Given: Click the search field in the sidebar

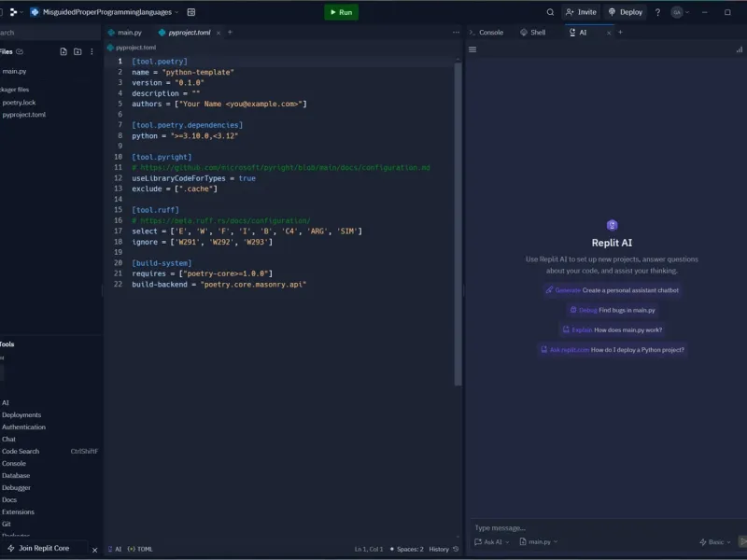Looking at the screenshot, I should 49,33.
